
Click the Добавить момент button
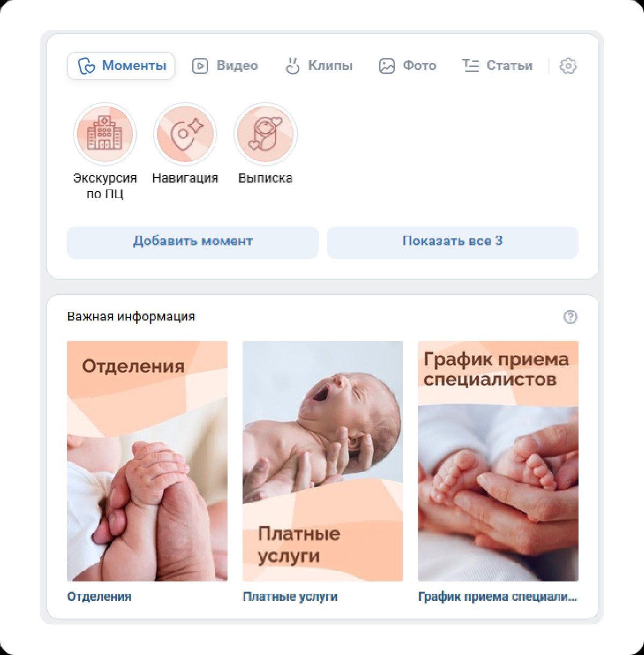(x=193, y=242)
